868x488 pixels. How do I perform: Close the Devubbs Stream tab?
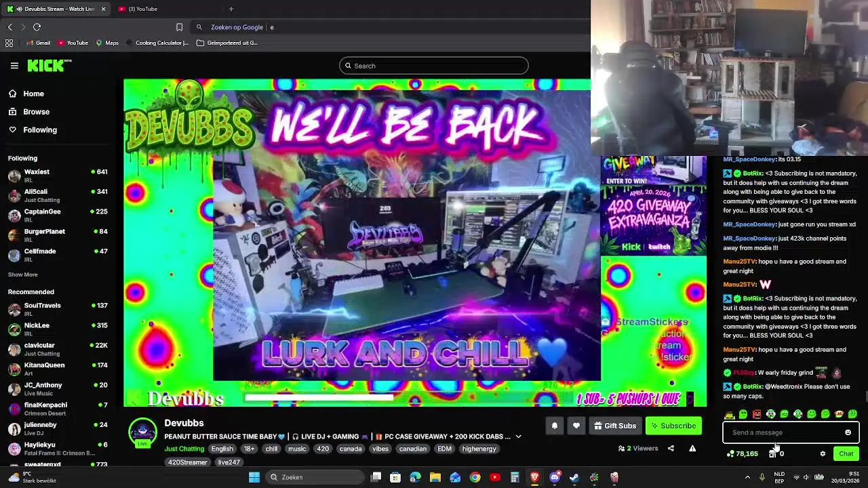pos(103,9)
